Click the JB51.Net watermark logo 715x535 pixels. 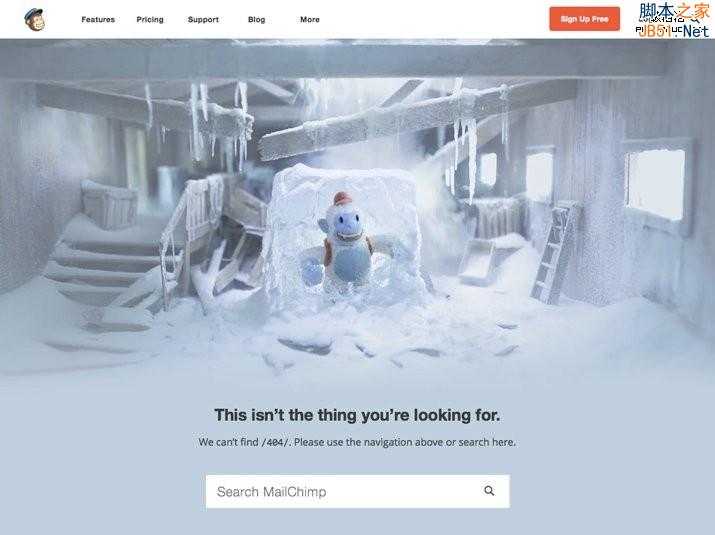[x=673, y=19]
